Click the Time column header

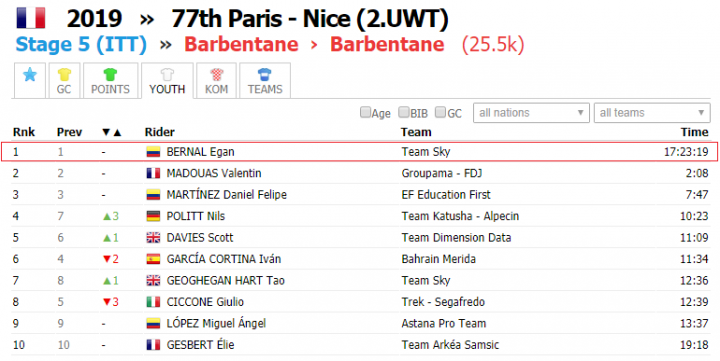[695, 133]
